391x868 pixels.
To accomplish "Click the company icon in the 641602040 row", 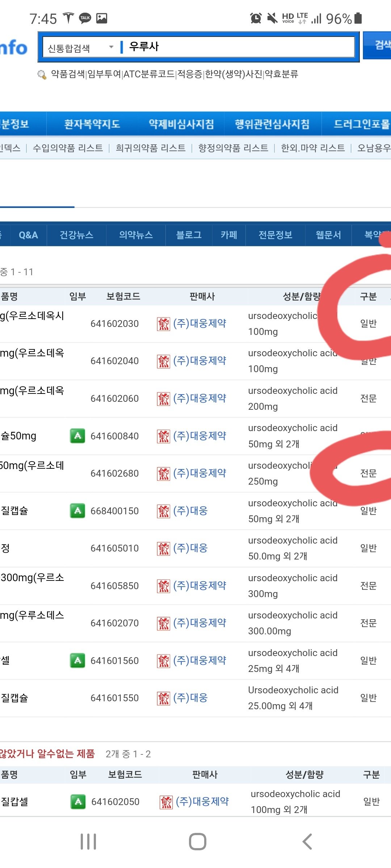I will tap(163, 361).
